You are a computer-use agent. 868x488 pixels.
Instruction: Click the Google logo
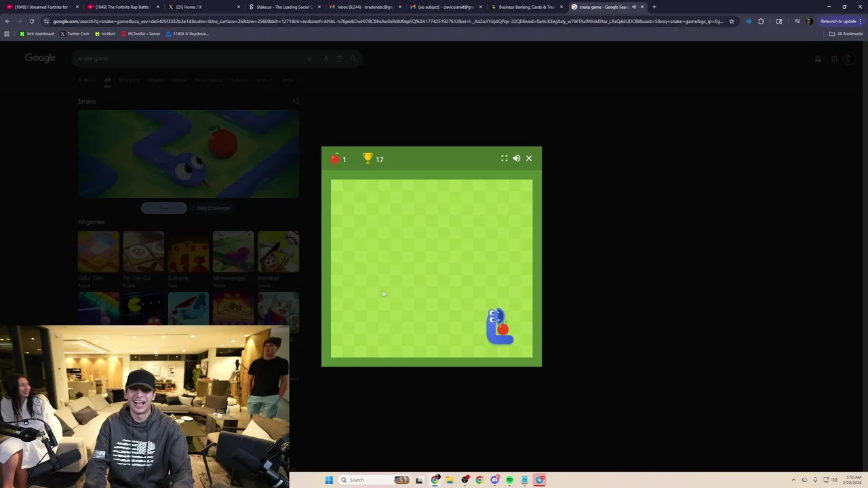[41, 58]
